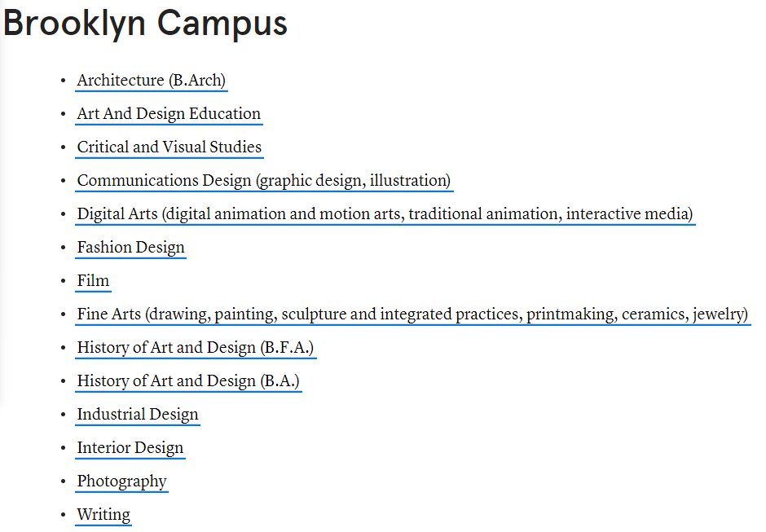Select History of Art and Design (B.A.)
The width and height of the screenshot is (766, 532).
coord(188,381)
